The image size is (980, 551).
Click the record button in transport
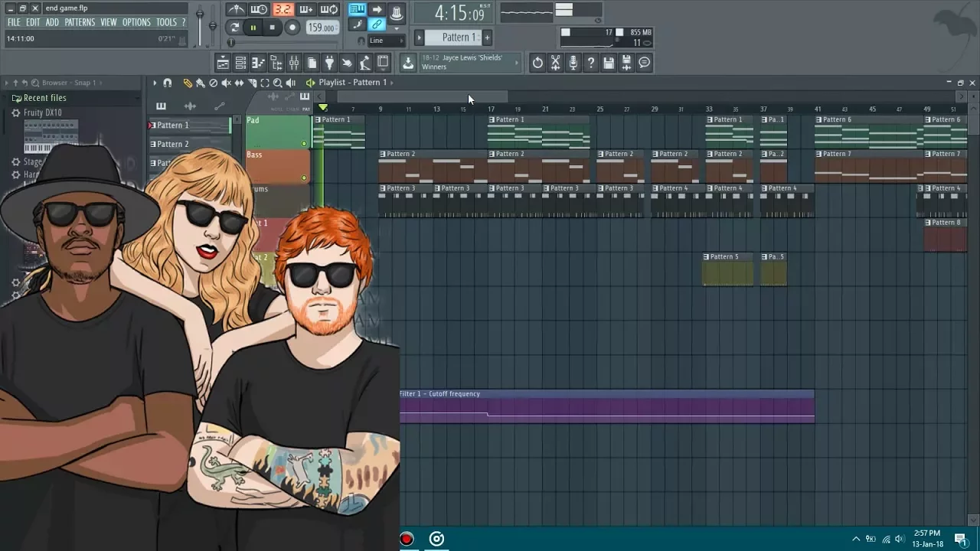click(292, 28)
